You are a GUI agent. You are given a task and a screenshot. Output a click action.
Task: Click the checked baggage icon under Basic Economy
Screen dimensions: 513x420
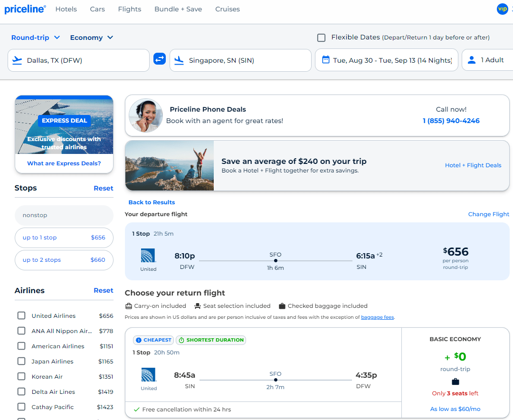coord(455,381)
